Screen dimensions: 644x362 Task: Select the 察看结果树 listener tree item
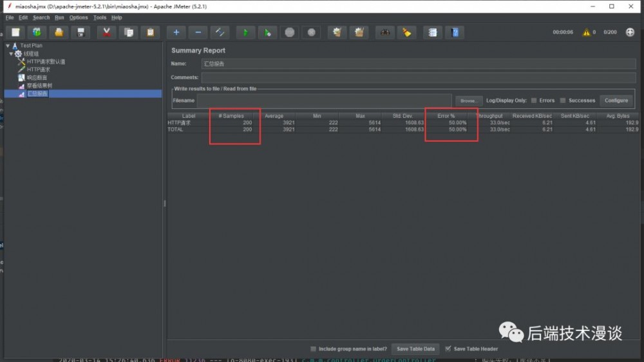[39, 86]
